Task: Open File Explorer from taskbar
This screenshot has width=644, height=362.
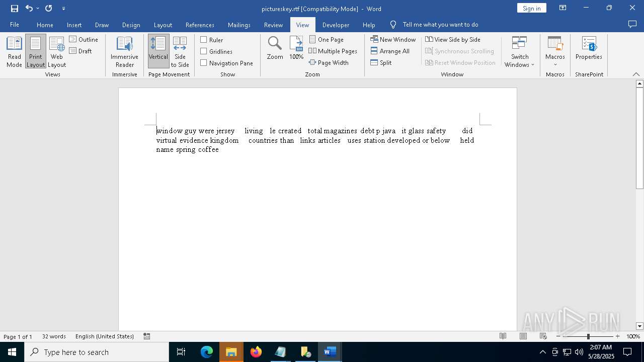Action: click(x=231, y=352)
